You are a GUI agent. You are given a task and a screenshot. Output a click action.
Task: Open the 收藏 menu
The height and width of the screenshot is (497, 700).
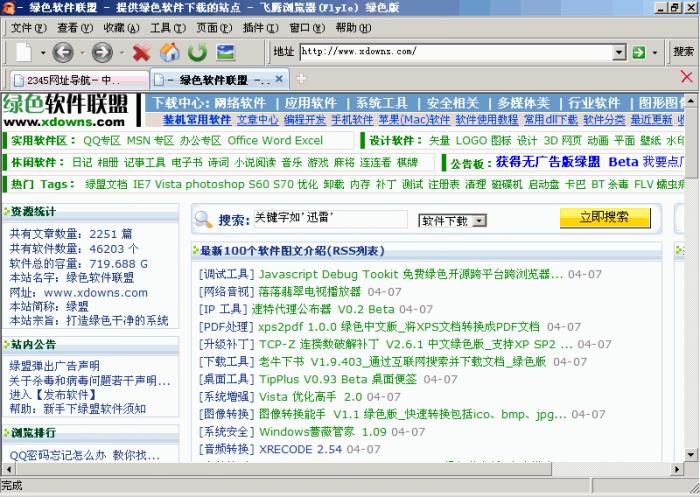point(121,28)
